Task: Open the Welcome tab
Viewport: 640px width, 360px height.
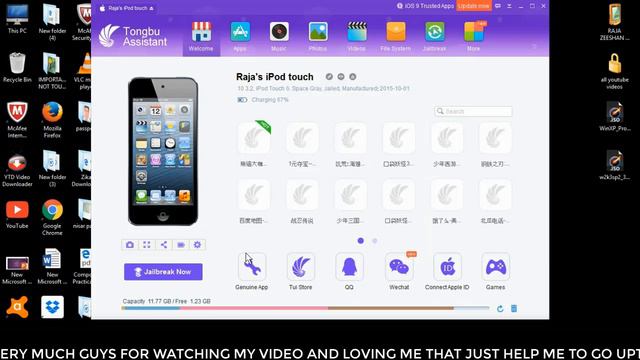Action: tap(201, 37)
